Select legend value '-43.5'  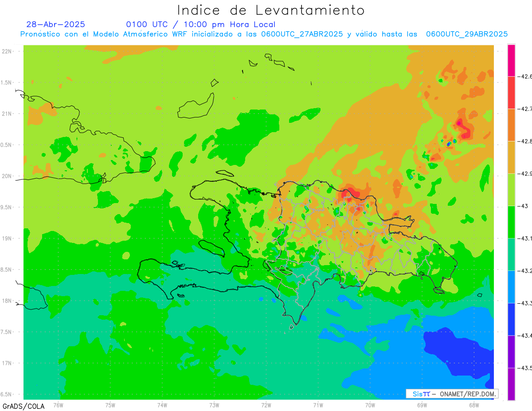526,368
